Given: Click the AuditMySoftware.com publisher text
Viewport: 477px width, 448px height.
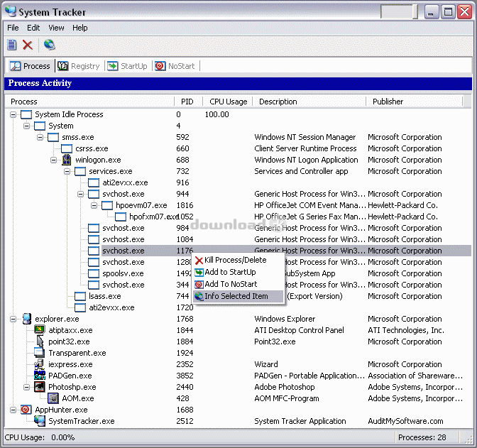Looking at the screenshot, I should 405,421.
